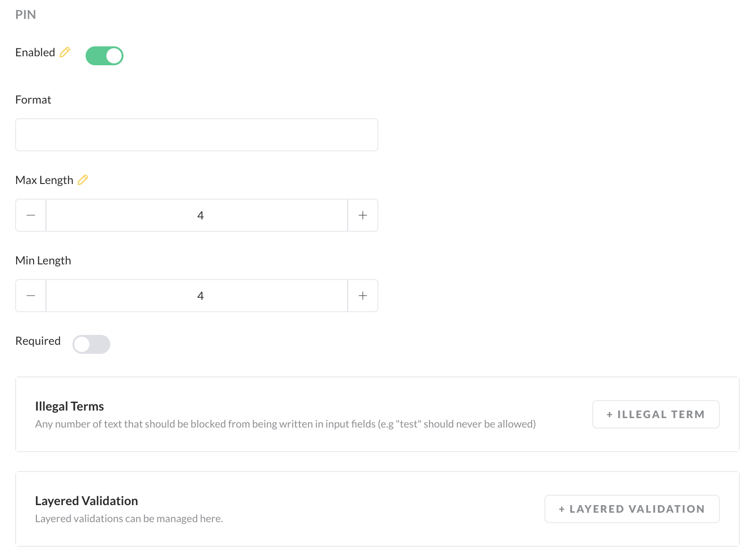Select the Illegal Terms heading
The width and height of the screenshot is (754, 560).
click(x=70, y=406)
